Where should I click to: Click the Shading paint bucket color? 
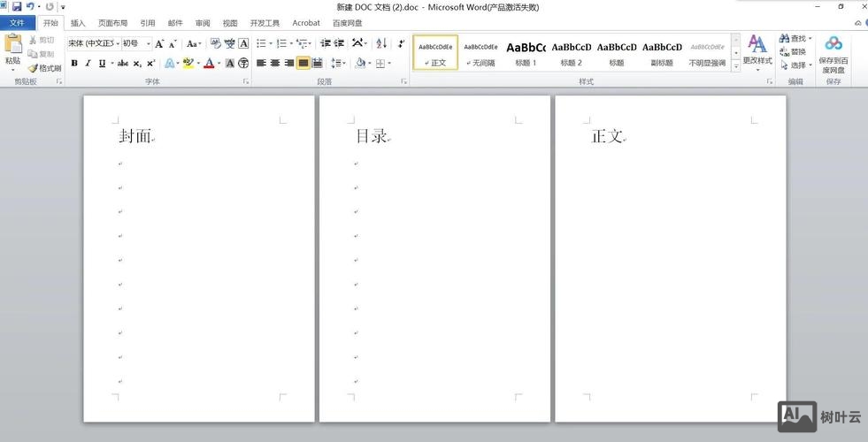[x=360, y=63]
